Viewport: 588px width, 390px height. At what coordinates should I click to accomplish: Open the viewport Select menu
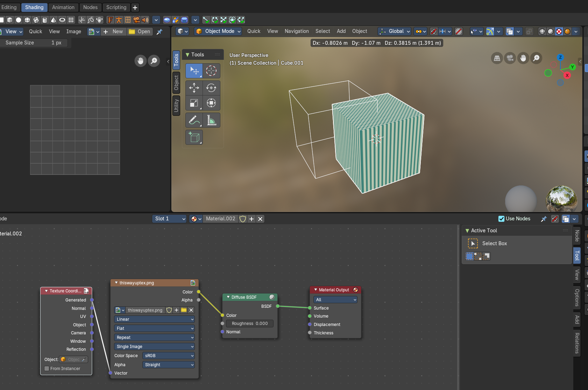point(323,31)
